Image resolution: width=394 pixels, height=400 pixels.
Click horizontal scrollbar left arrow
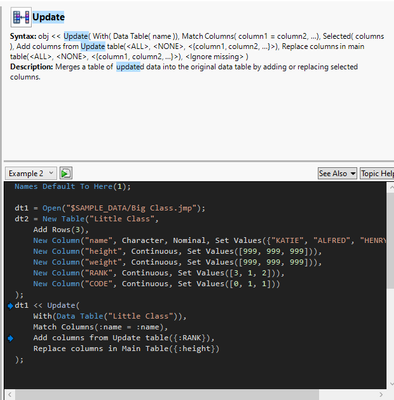coord(10,395)
